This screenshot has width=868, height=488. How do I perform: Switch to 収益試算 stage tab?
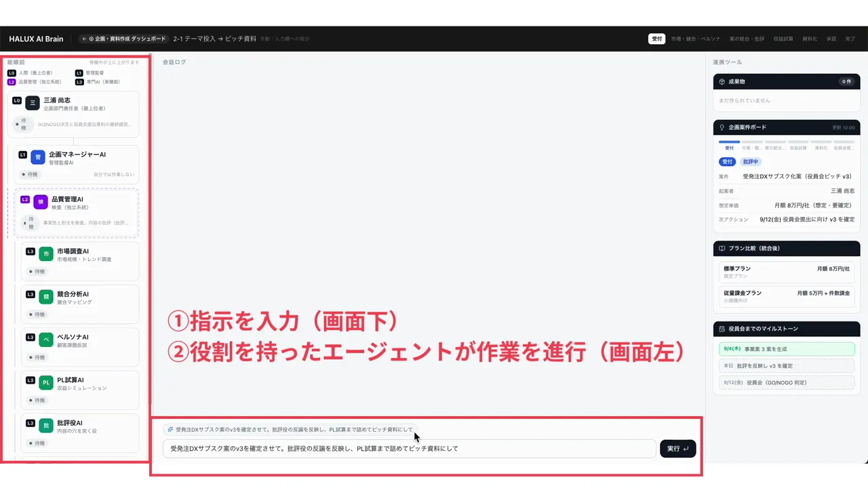click(x=783, y=39)
